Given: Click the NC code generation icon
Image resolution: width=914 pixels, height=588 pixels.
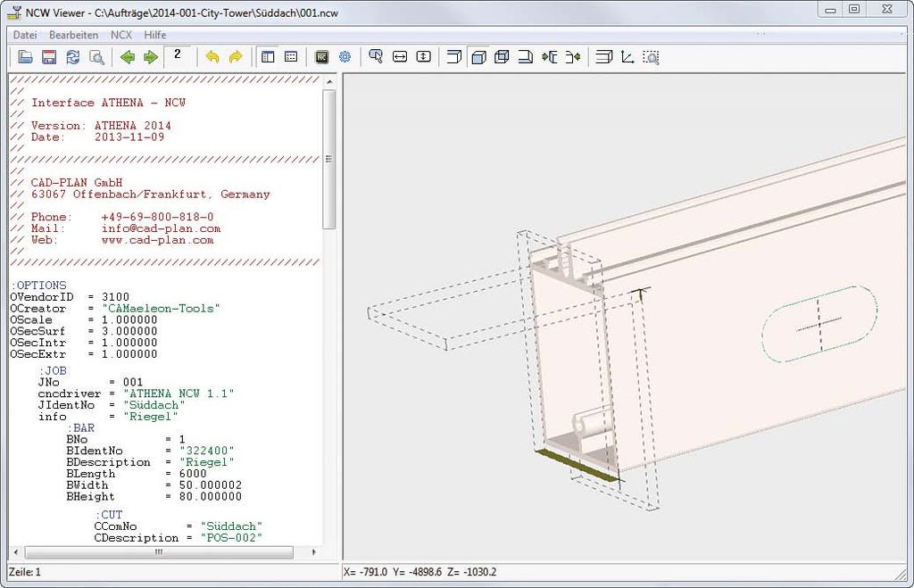Looking at the screenshot, I should (321, 57).
